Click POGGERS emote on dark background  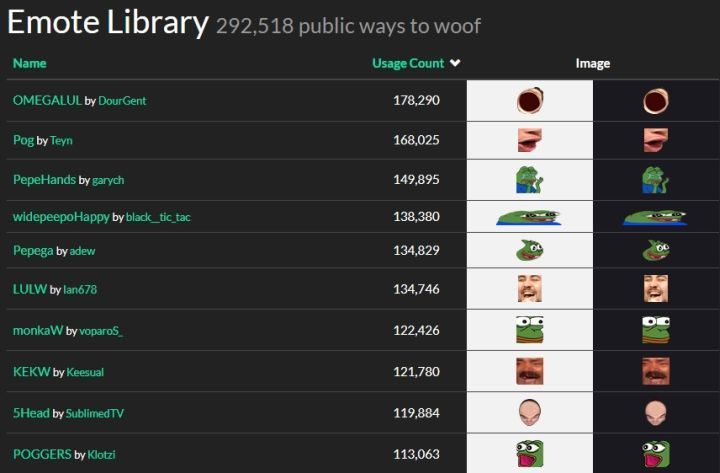(656, 453)
